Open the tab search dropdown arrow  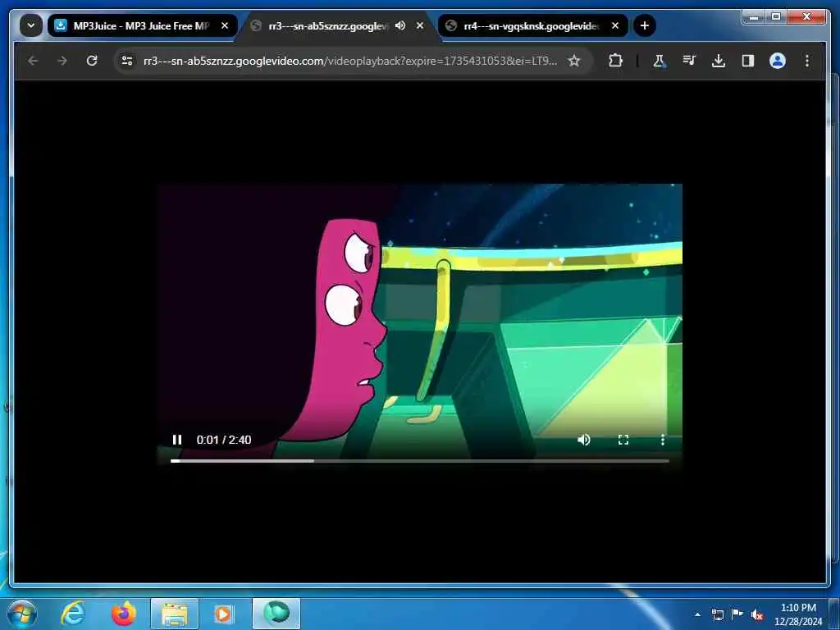pyautogui.click(x=31, y=25)
